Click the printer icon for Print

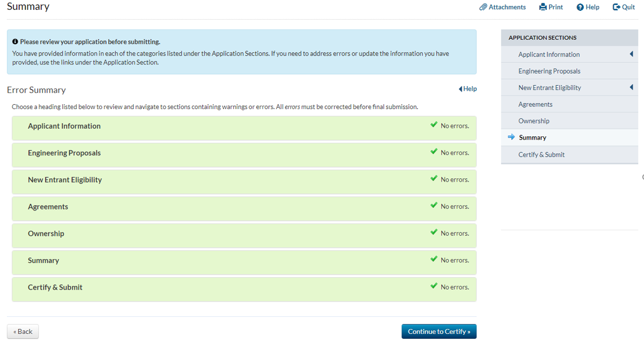(x=543, y=7)
